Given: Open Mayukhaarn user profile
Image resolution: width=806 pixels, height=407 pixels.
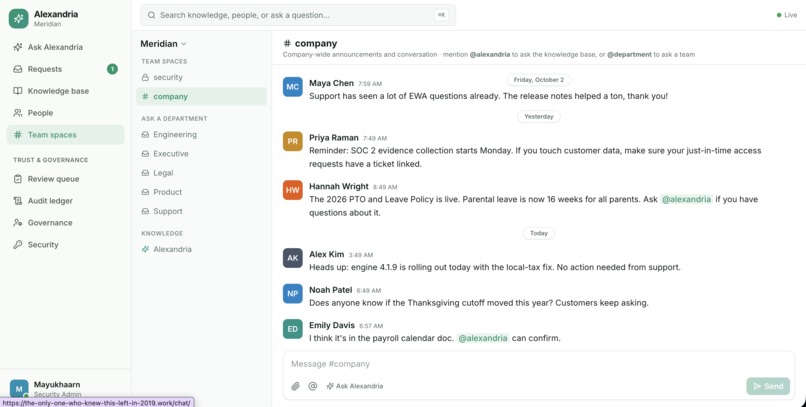Looking at the screenshot, I should point(65,388).
